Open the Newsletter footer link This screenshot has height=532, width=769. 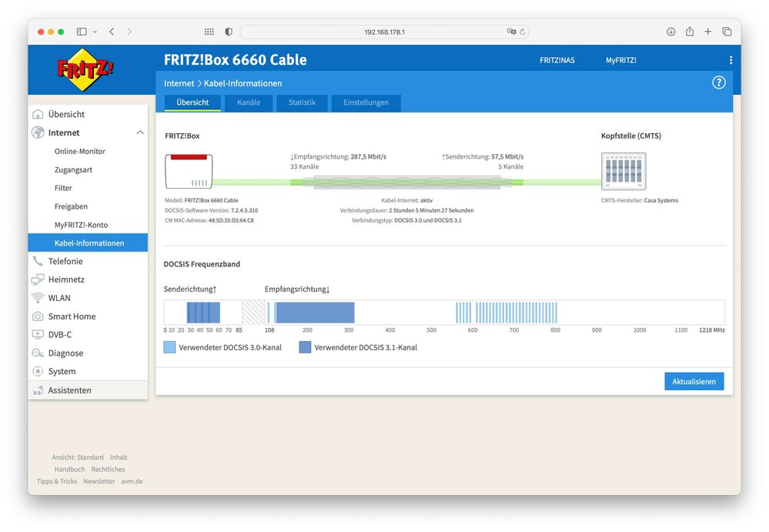point(99,481)
